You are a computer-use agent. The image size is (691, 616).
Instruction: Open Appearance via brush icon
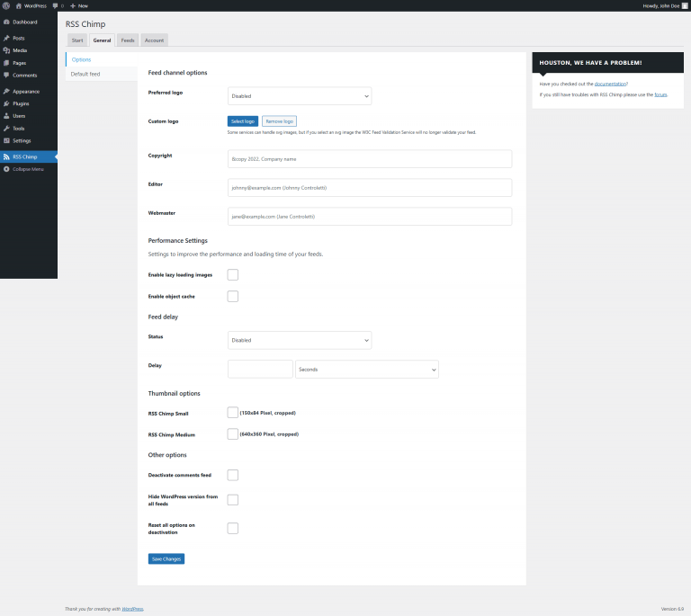point(6,92)
